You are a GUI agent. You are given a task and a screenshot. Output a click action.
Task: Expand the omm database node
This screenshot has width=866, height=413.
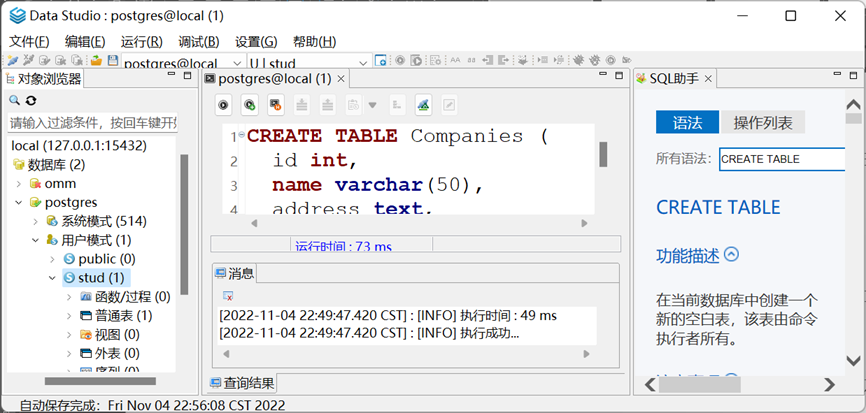tap(19, 184)
